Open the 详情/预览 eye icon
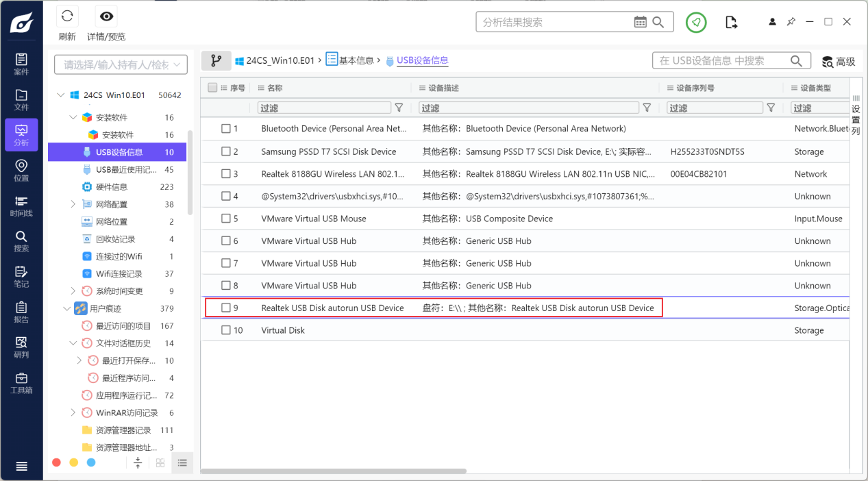The image size is (868, 481). 106,16
